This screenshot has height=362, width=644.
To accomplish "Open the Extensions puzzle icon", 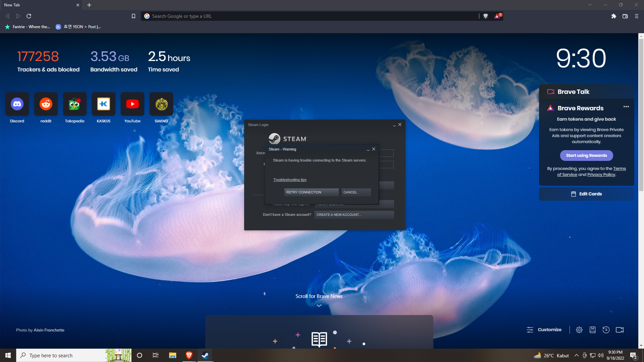I will tap(614, 16).
